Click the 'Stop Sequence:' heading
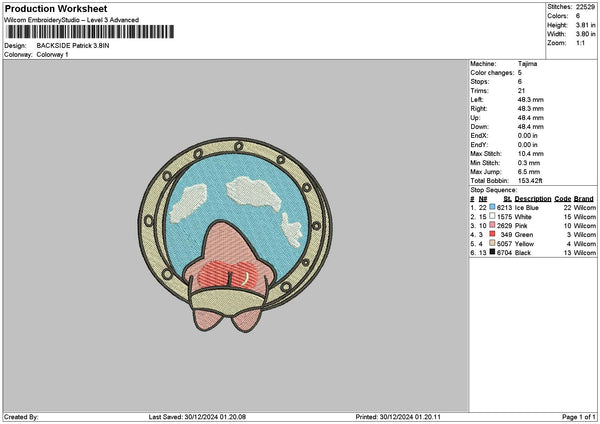 pos(494,190)
